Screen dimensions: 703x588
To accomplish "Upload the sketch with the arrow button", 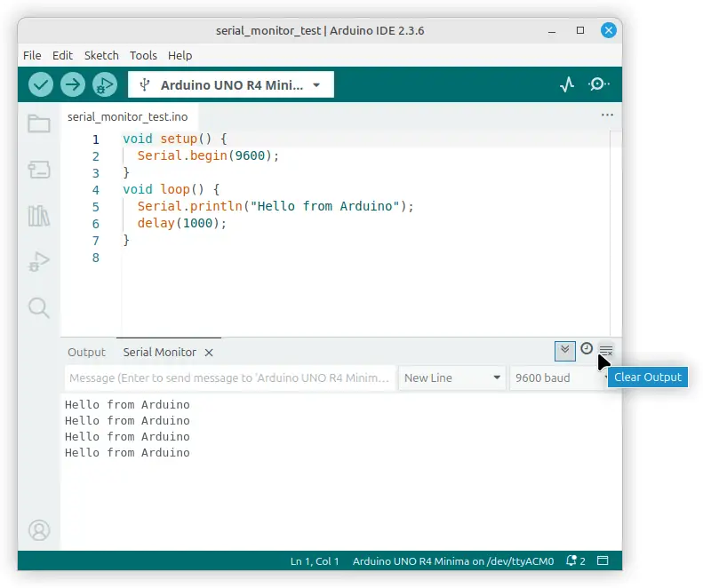I will coord(73,84).
